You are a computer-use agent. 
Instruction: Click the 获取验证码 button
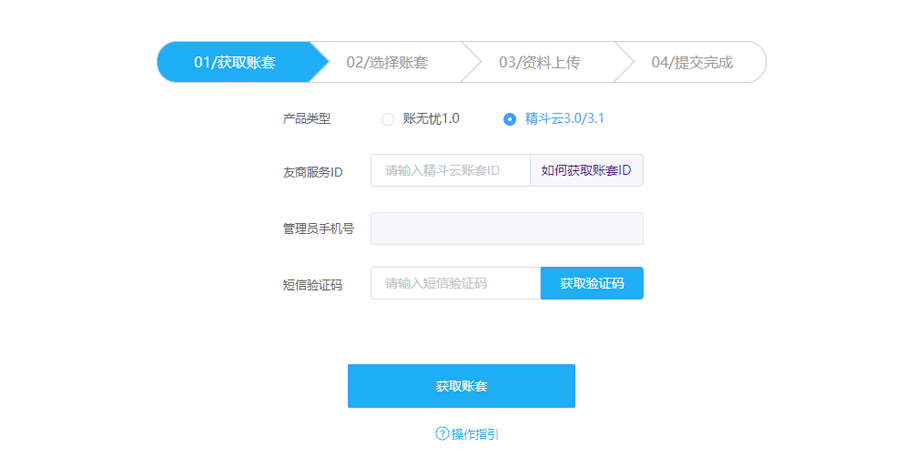[592, 283]
